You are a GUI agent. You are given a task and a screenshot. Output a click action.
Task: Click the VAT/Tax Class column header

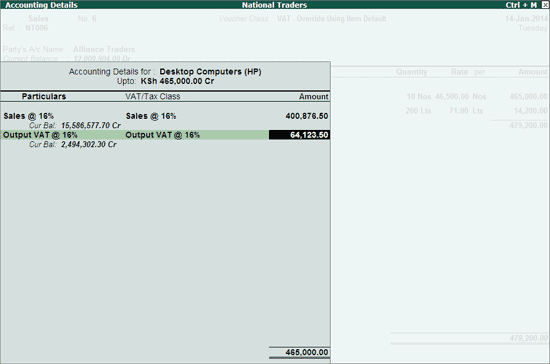pyautogui.click(x=153, y=96)
